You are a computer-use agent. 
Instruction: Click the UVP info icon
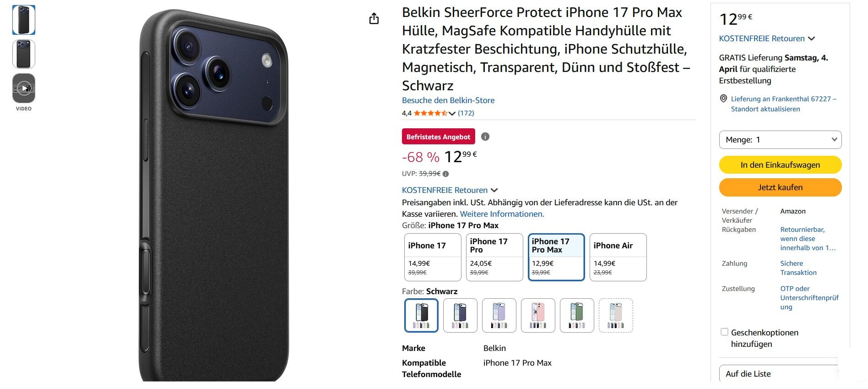(446, 174)
